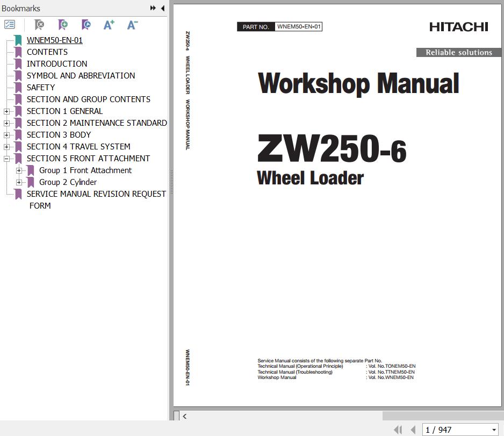504x436 pixels.
Task: Expand SECTION 2 MAINTENANCE STANDARD bookmark
Action: [x=6, y=124]
